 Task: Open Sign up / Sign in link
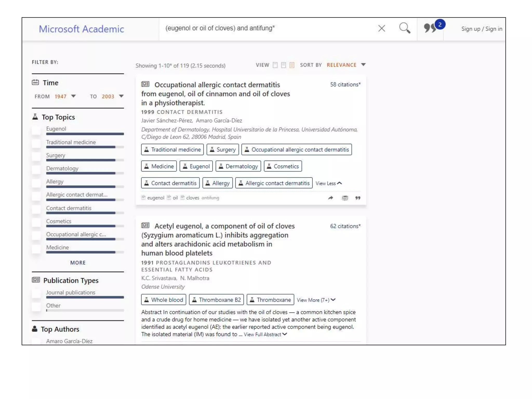click(x=481, y=29)
